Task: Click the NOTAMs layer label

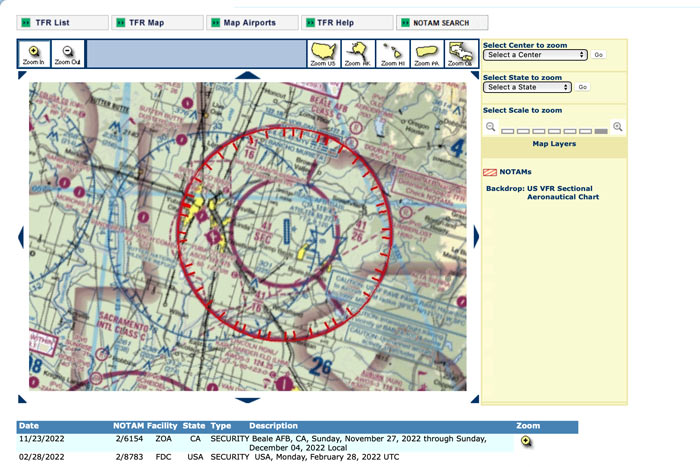Action: coord(515,172)
